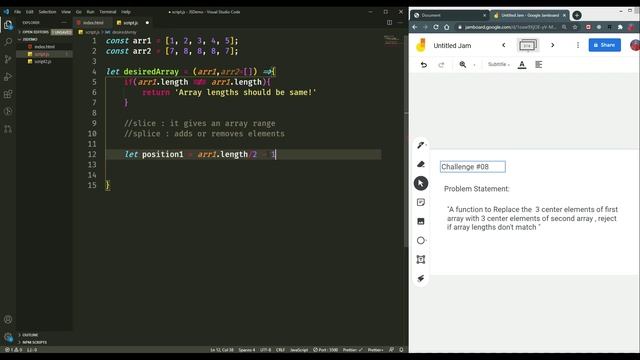Click the Untitled Jam title
This screenshot has height=360, width=640.
click(x=452, y=46)
